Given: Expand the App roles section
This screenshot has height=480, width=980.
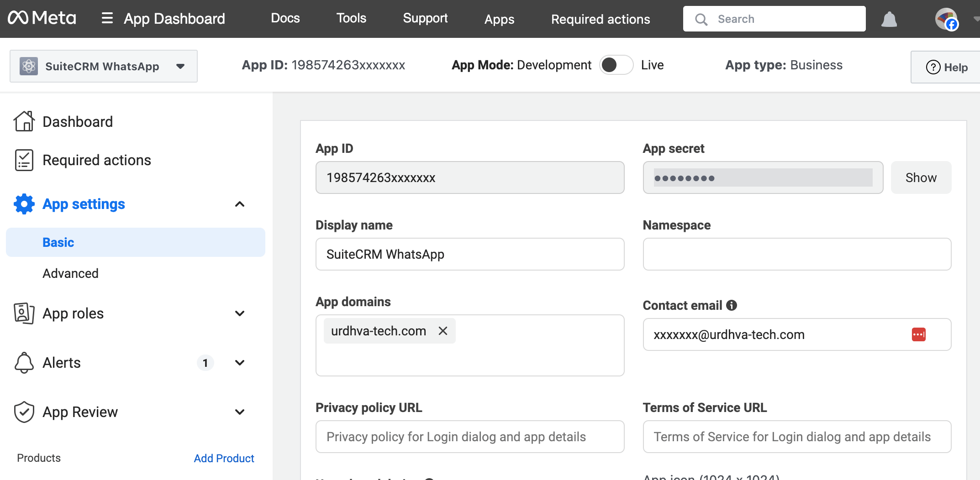Looking at the screenshot, I should [239, 313].
